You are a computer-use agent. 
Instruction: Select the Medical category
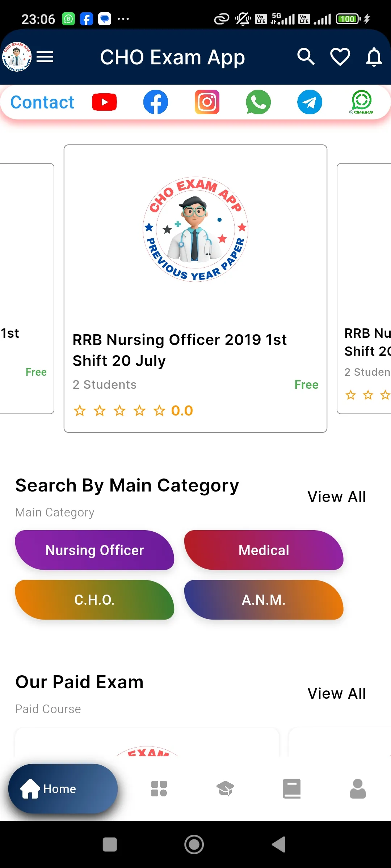tap(264, 550)
